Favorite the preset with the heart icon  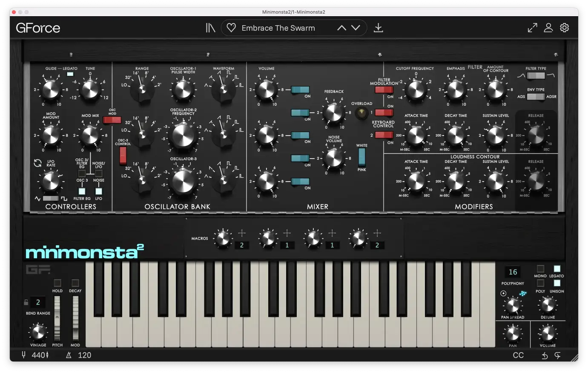tap(231, 28)
